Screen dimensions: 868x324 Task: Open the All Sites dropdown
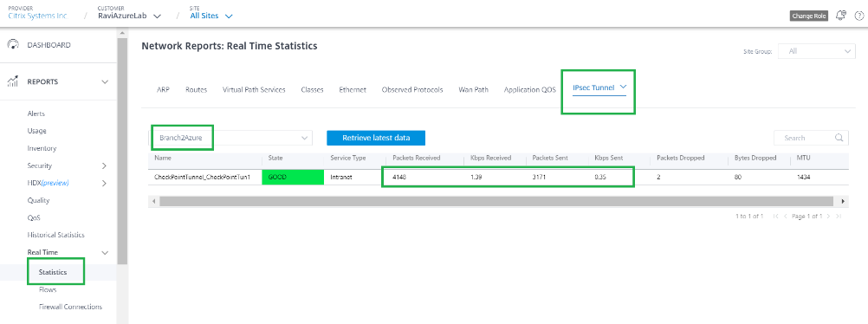pyautogui.click(x=211, y=16)
